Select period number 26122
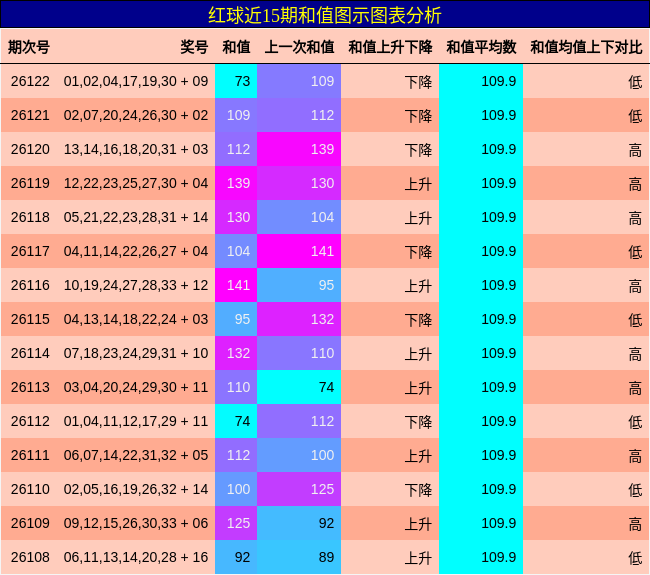 (x=30, y=81)
